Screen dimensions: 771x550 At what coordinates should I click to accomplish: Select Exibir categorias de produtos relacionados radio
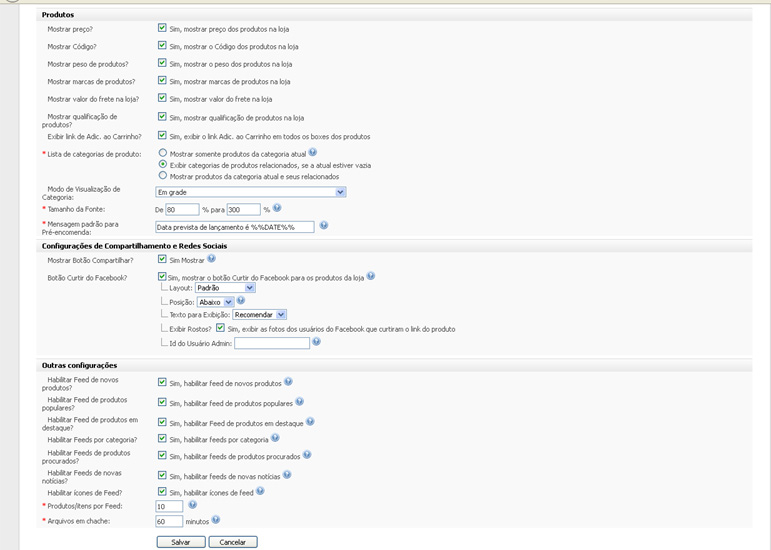pyautogui.click(x=163, y=164)
